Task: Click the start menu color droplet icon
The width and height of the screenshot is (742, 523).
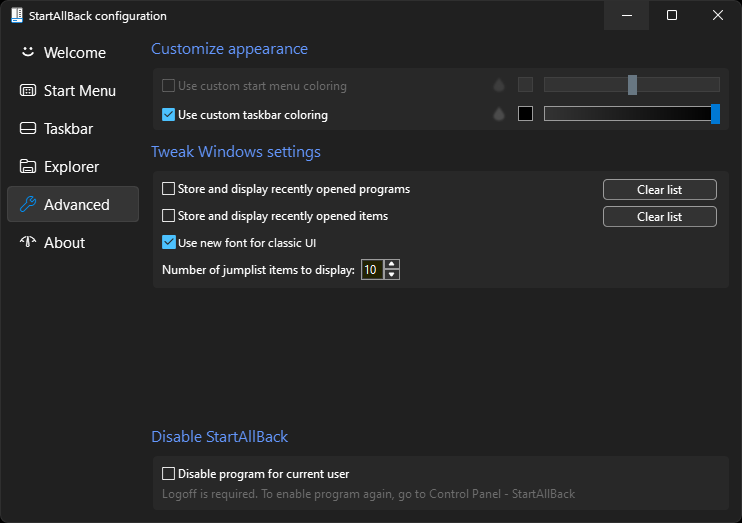Action: click(x=499, y=85)
